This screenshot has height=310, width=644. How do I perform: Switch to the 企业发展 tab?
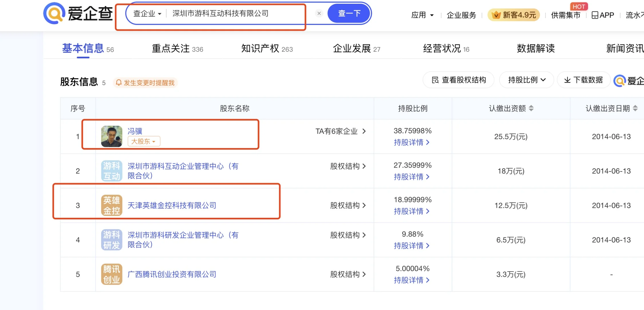click(357, 49)
